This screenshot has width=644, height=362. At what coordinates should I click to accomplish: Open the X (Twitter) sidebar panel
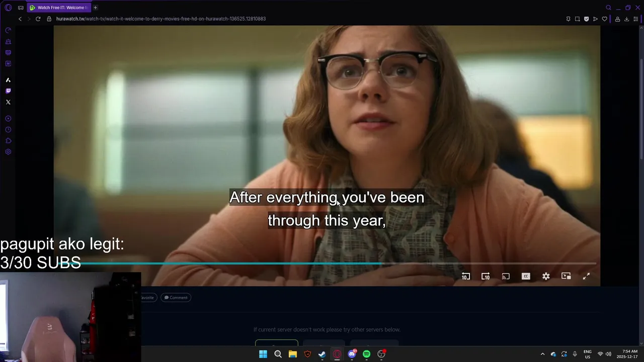coord(8,102)
